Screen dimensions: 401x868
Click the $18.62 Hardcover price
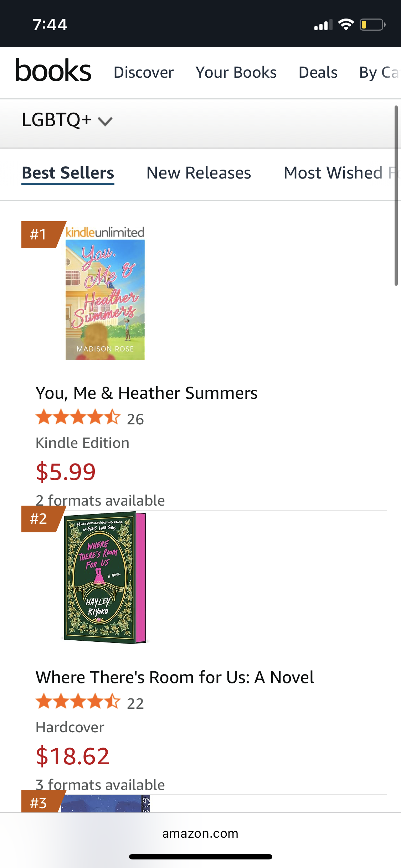(x=72, y=756)
